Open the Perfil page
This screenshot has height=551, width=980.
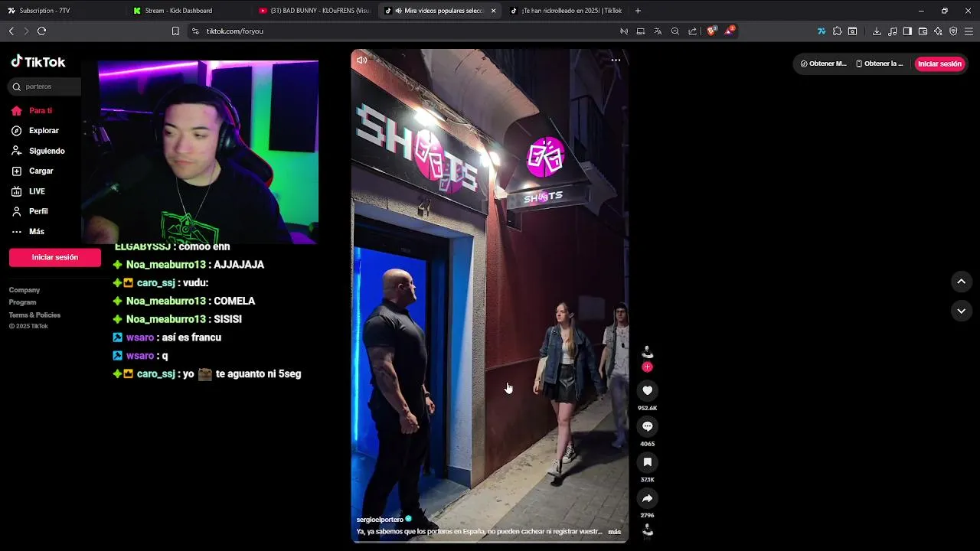click(x=30, y=211)
